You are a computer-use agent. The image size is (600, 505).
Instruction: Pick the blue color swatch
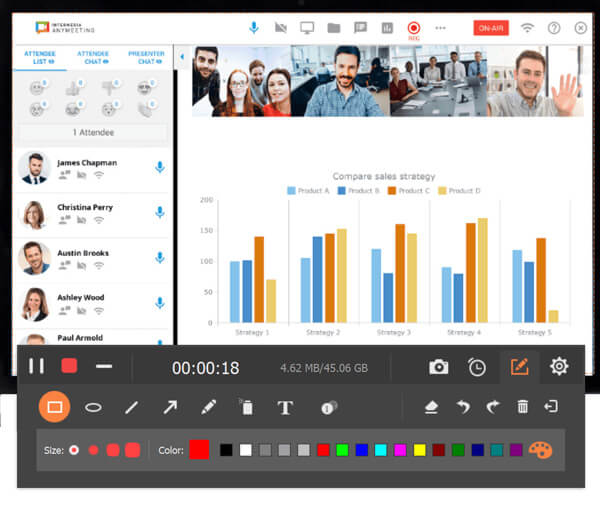(362, 450)
